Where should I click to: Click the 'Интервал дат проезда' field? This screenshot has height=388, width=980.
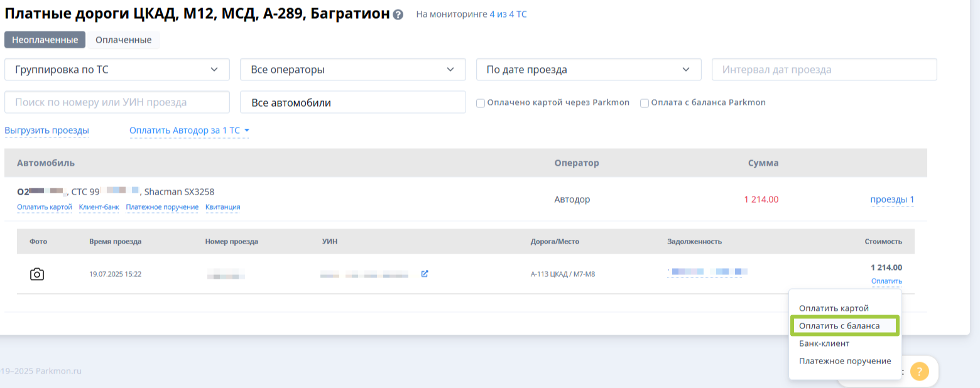pyautogui.click(x=824, y=70)
